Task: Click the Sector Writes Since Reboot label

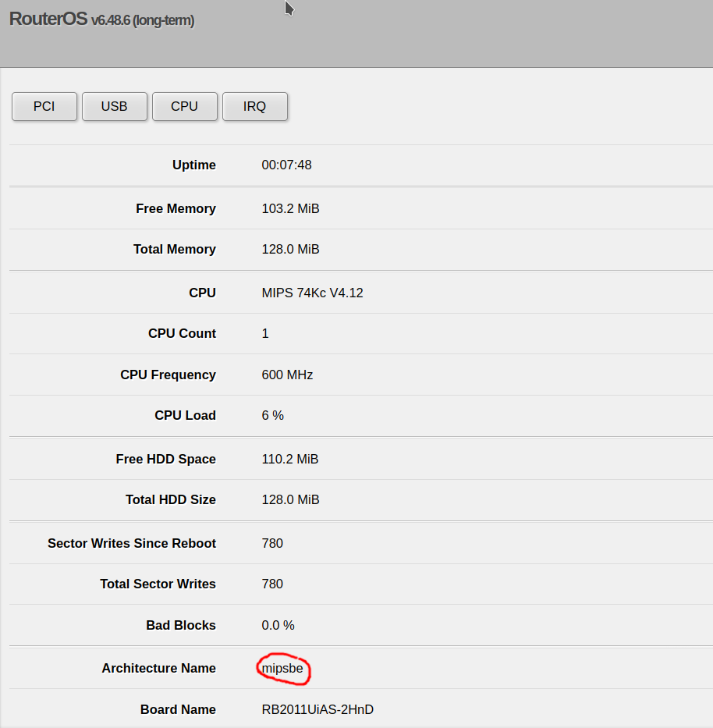Action: 132,543
